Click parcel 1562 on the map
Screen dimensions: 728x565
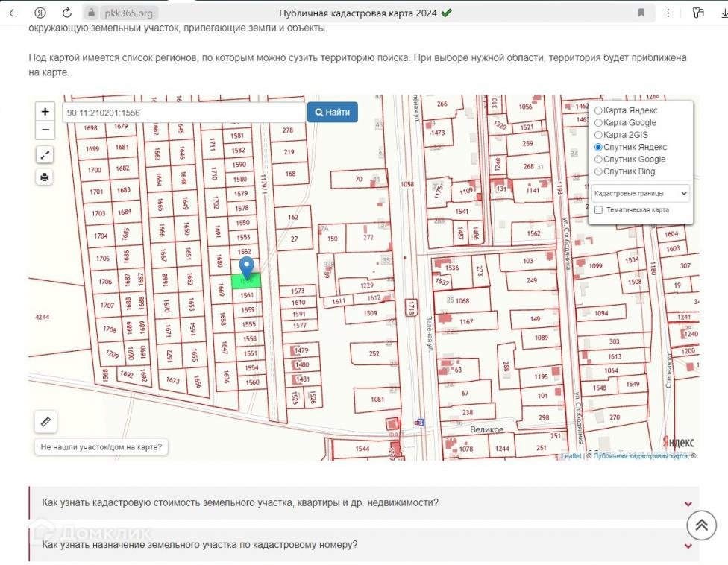click(534, 233)
